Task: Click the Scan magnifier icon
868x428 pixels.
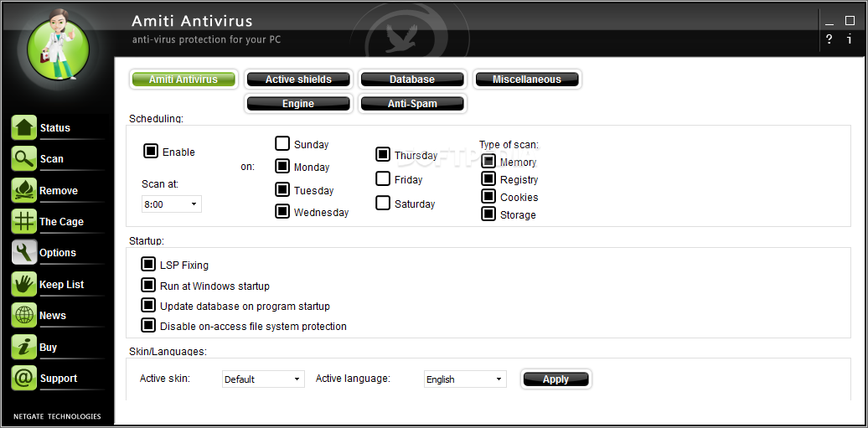Action: [23, 159]
